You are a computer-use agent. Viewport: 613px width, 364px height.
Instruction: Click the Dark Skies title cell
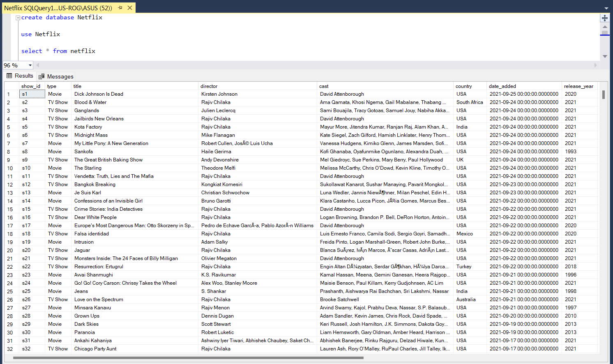(135, 324)
